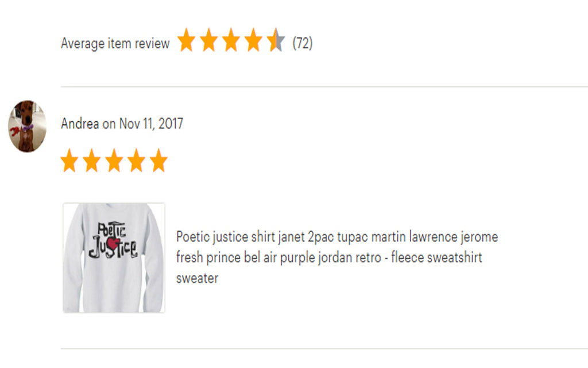Click the fourth star of the average rating
Image resolution: width=588 pixels, height=368 pixels.
coord(253,41)
